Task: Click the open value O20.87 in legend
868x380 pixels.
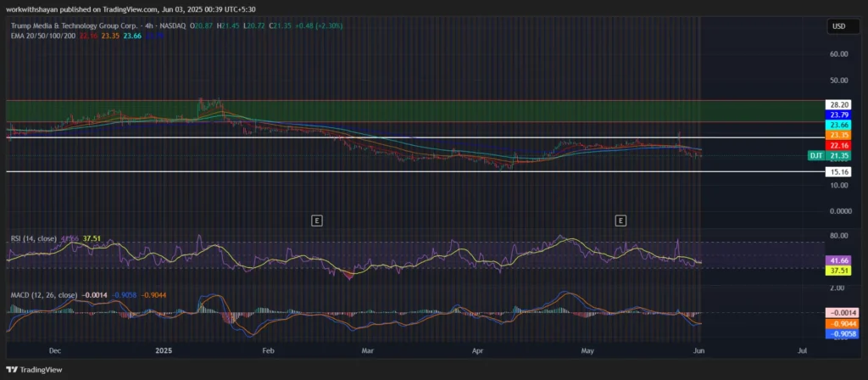Action: click(200, 26)
